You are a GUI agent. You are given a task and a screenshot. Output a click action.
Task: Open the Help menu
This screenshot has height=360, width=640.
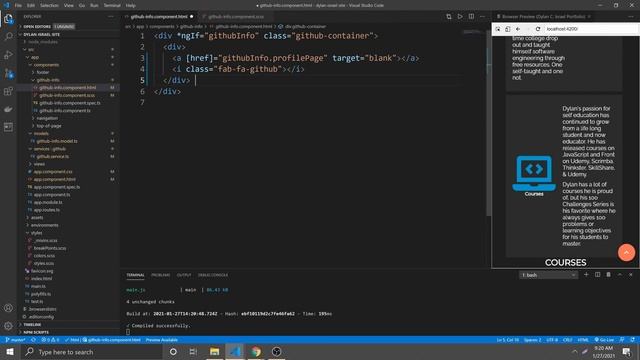pyautogui.click(x=131, y=6)
